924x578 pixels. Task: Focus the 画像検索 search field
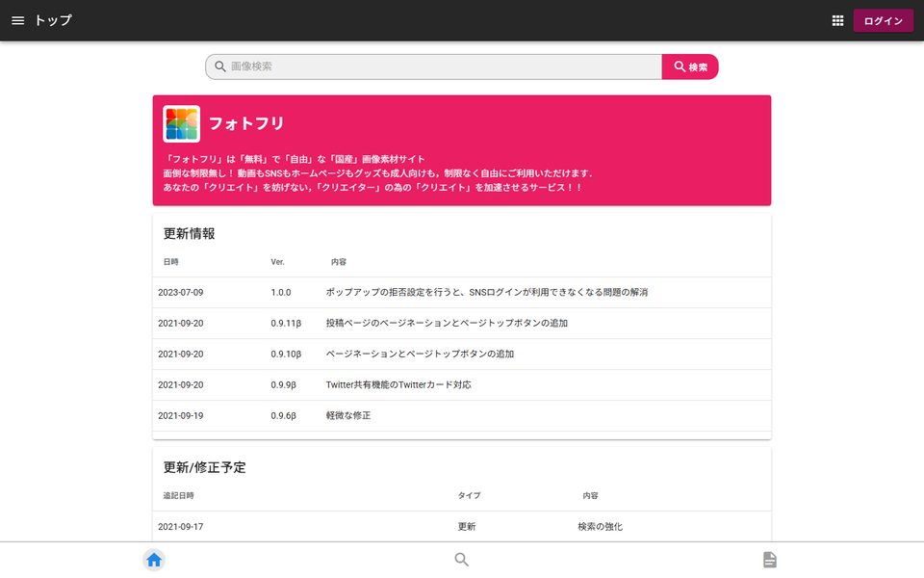434,66
